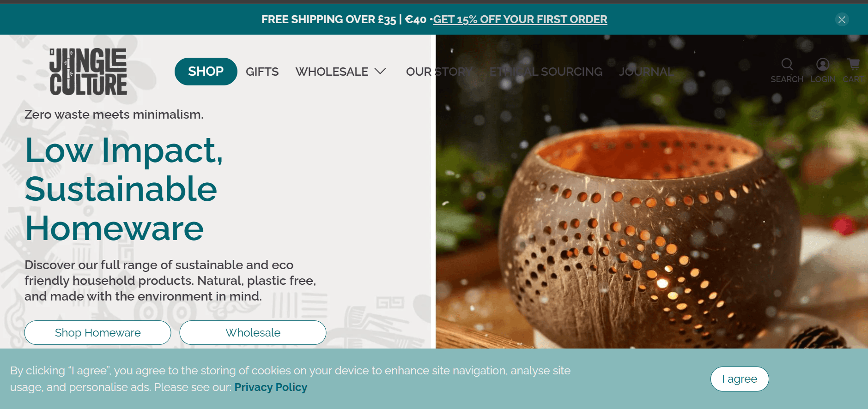The image size is (868, 409).
Task: Click the Login user icon
Action: pos(823,64)
